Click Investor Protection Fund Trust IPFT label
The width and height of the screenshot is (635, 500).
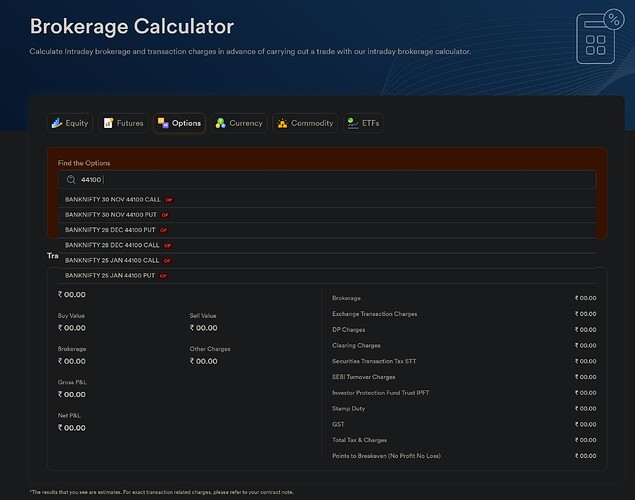[x=381, y=393]
